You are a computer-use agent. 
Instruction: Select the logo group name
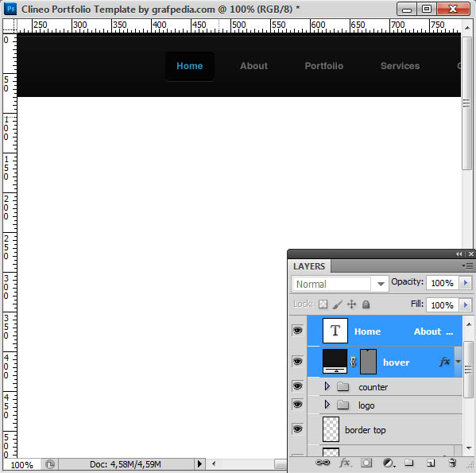tap(366, 406)
